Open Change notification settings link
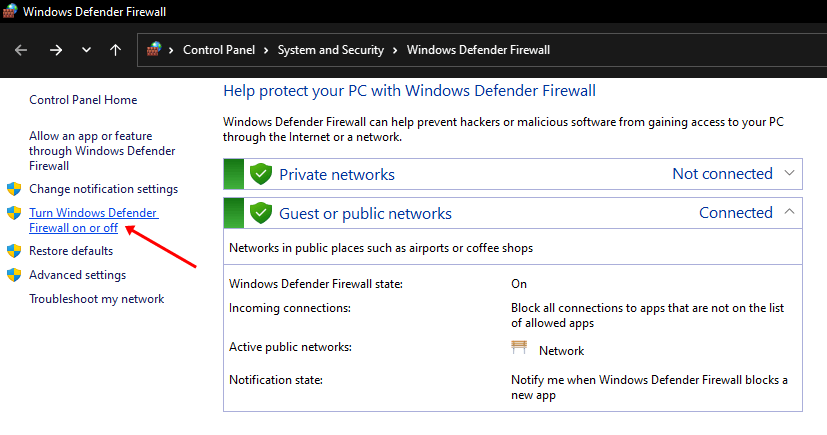This screenshot has height=435, width=827. 103,189
